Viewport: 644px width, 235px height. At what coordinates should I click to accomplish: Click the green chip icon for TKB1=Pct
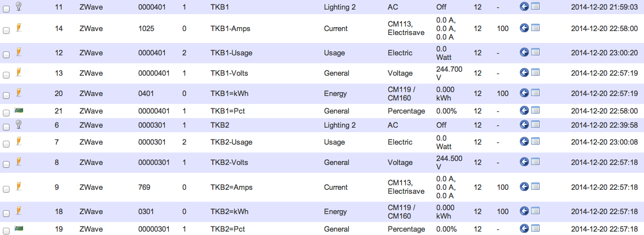(x=19, y=110)
